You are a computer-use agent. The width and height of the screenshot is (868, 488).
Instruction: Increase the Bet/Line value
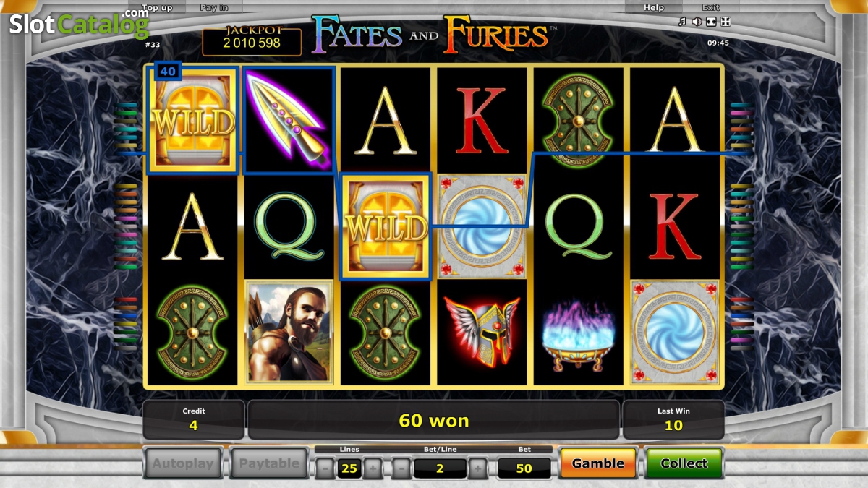tap(477, 468)
